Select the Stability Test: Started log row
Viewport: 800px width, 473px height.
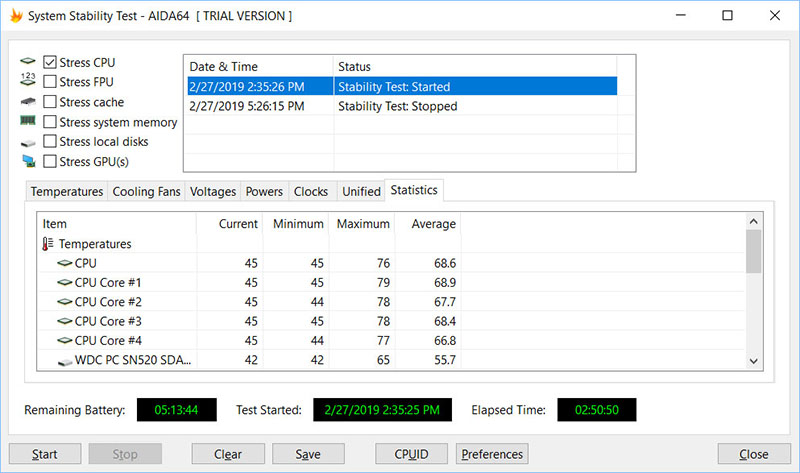point(402,86)
